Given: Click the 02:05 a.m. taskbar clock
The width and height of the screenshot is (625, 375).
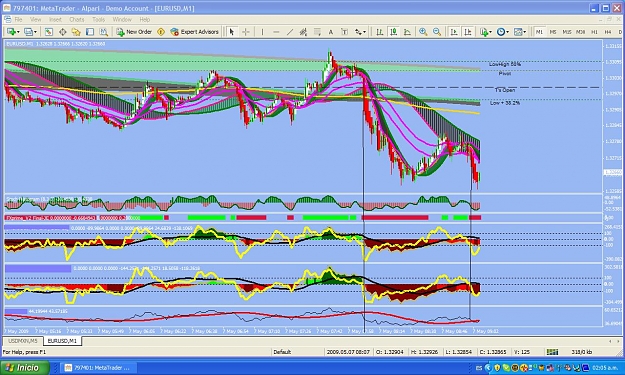Looking at the screenshot, I should click(x=606, y=368).
